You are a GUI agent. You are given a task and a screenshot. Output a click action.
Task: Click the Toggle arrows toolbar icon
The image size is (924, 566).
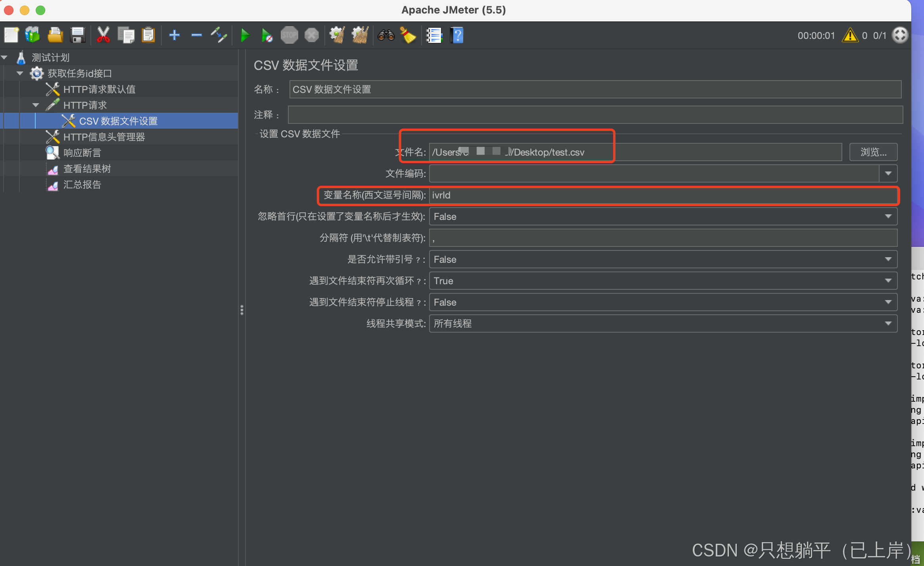(219, 36)
